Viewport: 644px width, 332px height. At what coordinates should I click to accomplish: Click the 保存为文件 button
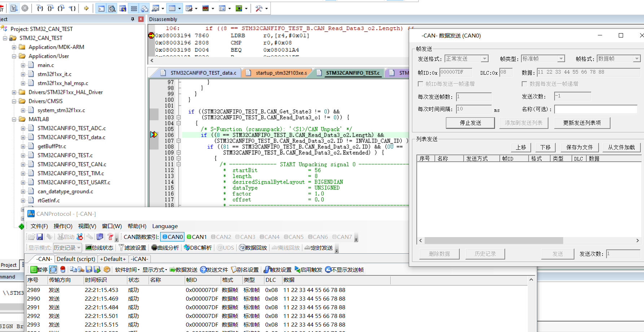[x=579, y=147]
